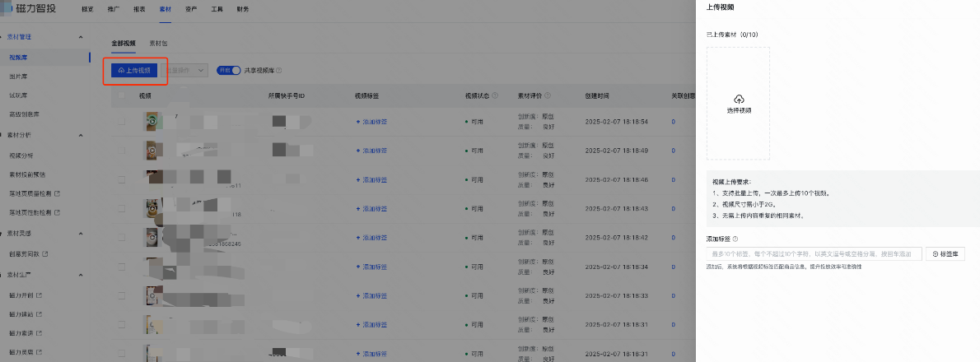Toggle the 共享视频库 switch
This screenshot has height=362, width=980.
228,71
